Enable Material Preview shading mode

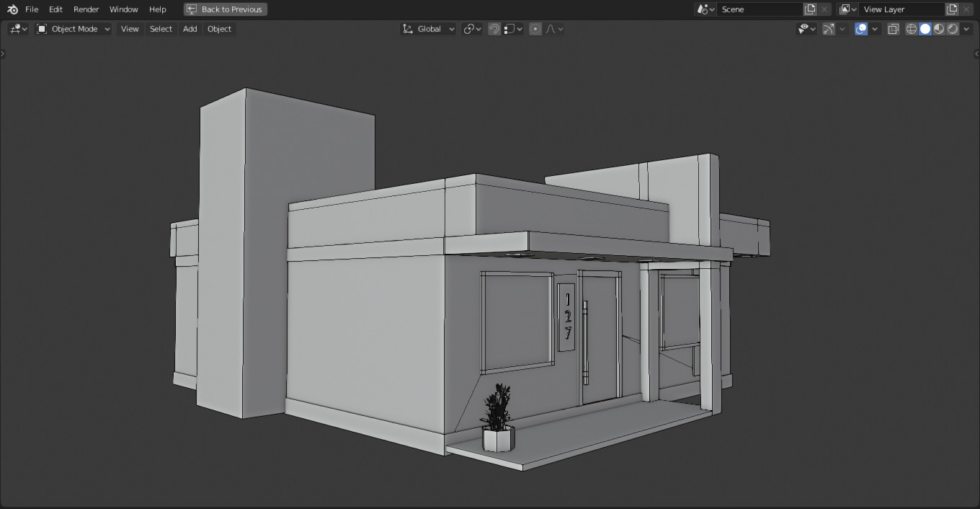point(939,28)
